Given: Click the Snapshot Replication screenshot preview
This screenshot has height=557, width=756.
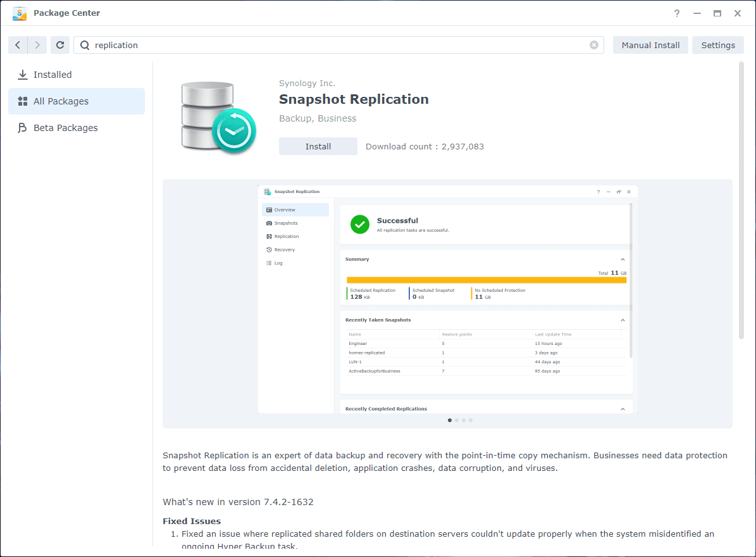Looking at the screenshot, I should click(447, 299).
